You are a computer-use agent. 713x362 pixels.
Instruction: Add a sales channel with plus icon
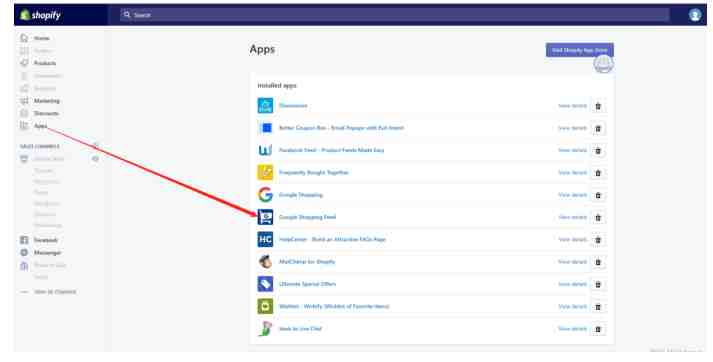[x=95, y=146]
